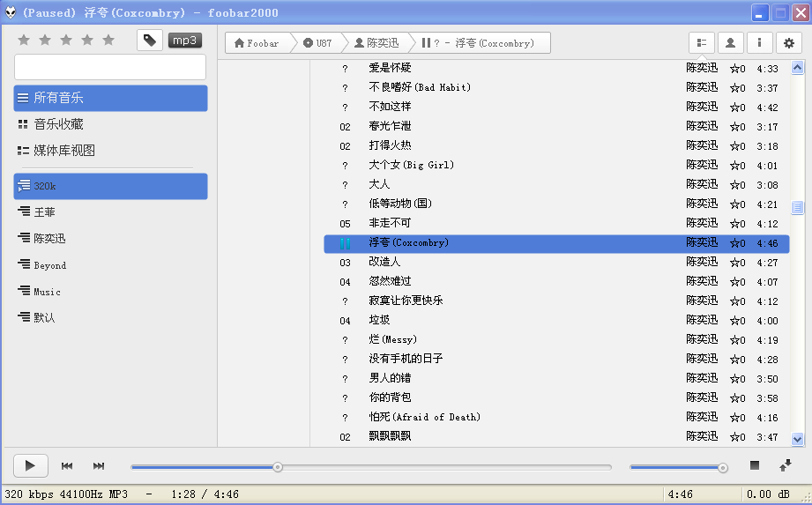This screenshot has width=812, height=505.
Task: Click 320 kbps 44100Hz status text
Action: pyautogui.click(x=66, y=494)
